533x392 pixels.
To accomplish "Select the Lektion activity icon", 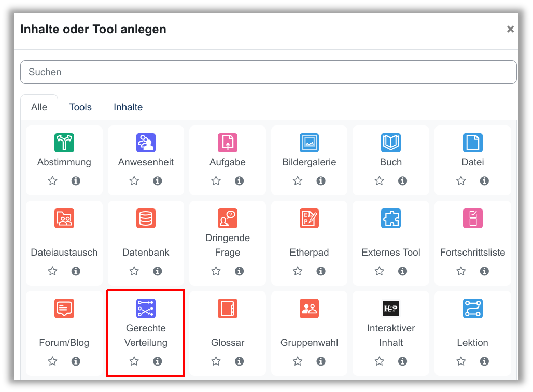I will pyautogui.click(x=472, y=309).
